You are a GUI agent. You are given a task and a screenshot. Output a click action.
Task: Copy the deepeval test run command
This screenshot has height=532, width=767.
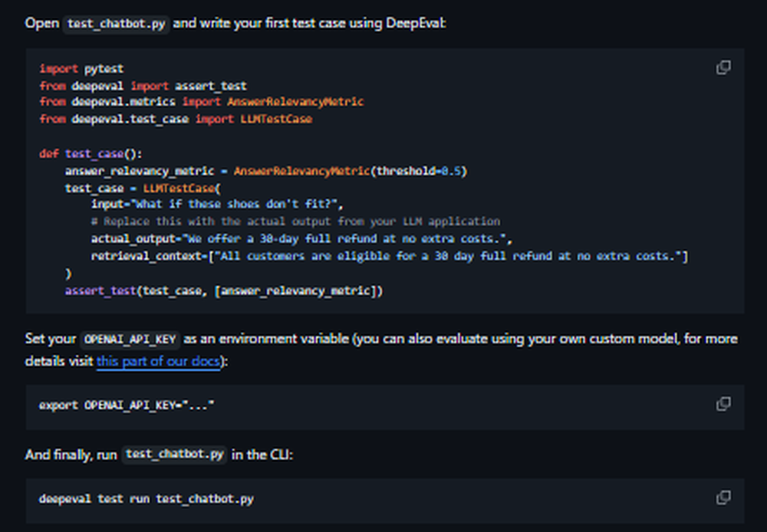(x=723, y=498)
